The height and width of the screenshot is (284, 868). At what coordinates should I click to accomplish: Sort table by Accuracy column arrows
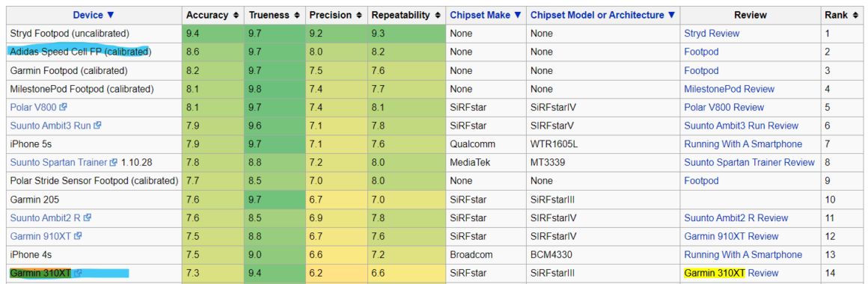pos(236,16)
